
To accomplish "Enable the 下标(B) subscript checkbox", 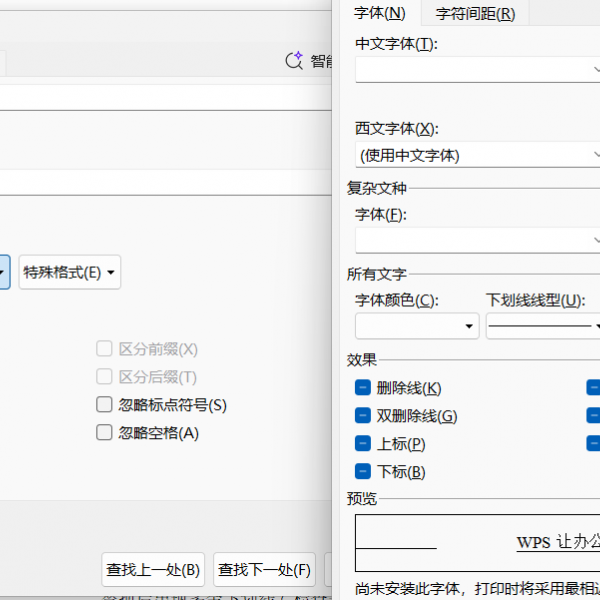I will (x=363, y=472).
